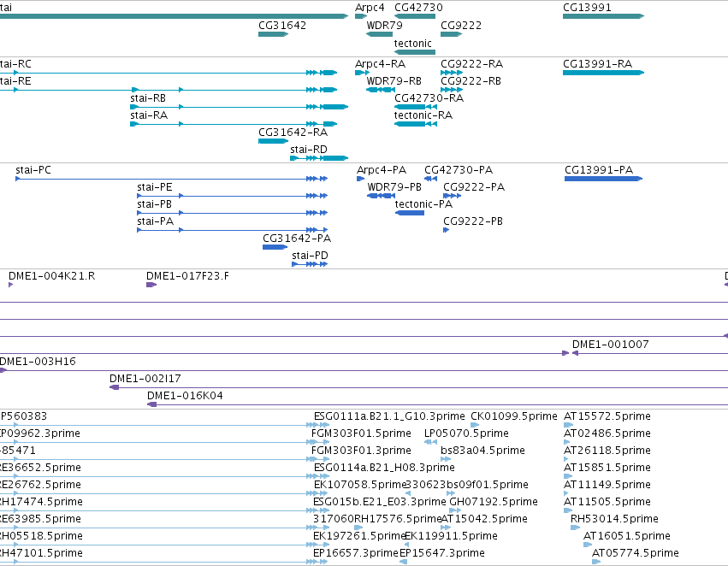Click the WDR79-RB transcript

coord(381,90)
